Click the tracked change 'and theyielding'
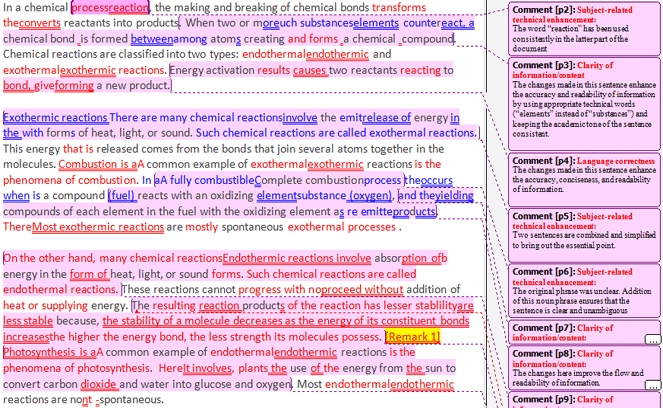 tap(436, 196)
